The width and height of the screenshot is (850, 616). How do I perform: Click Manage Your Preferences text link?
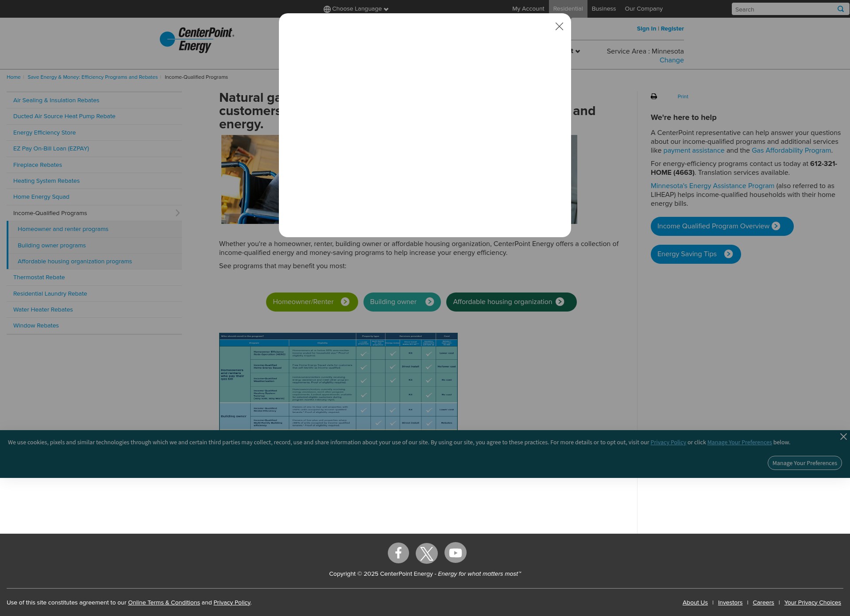coord(739,443)
